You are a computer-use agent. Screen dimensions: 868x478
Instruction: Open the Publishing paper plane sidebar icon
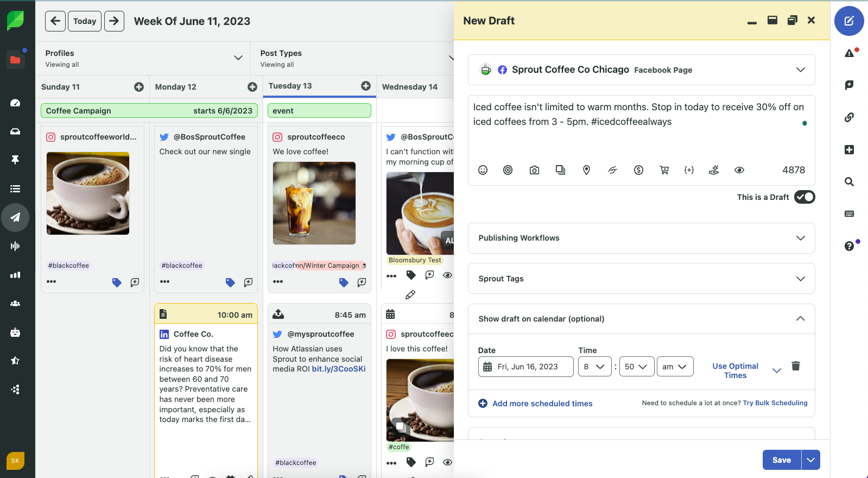click(15, 217)
